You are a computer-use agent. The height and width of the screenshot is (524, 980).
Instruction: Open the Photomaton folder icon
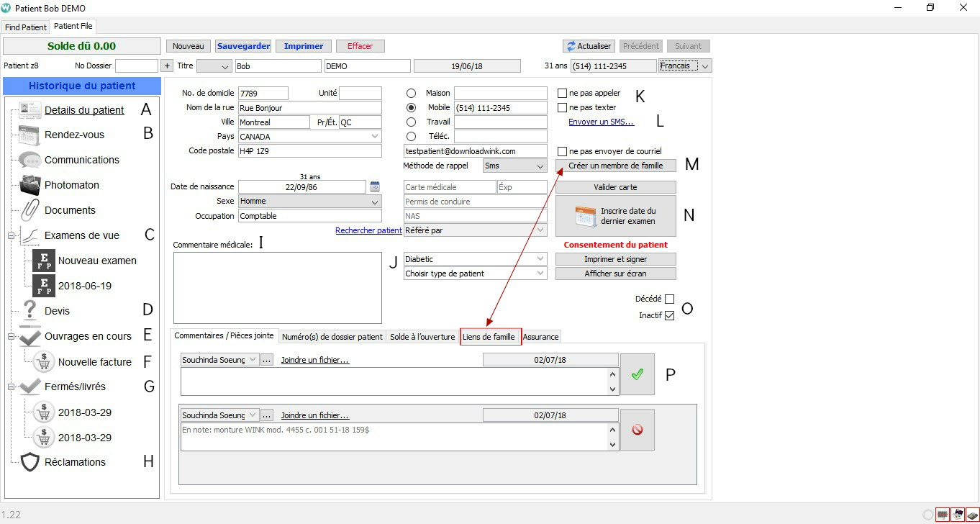point(30,185)
